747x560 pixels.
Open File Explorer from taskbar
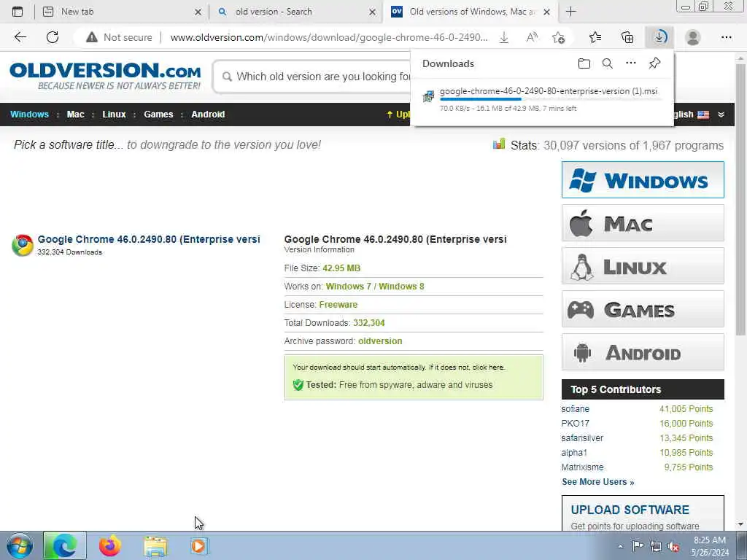pos(155,546)
